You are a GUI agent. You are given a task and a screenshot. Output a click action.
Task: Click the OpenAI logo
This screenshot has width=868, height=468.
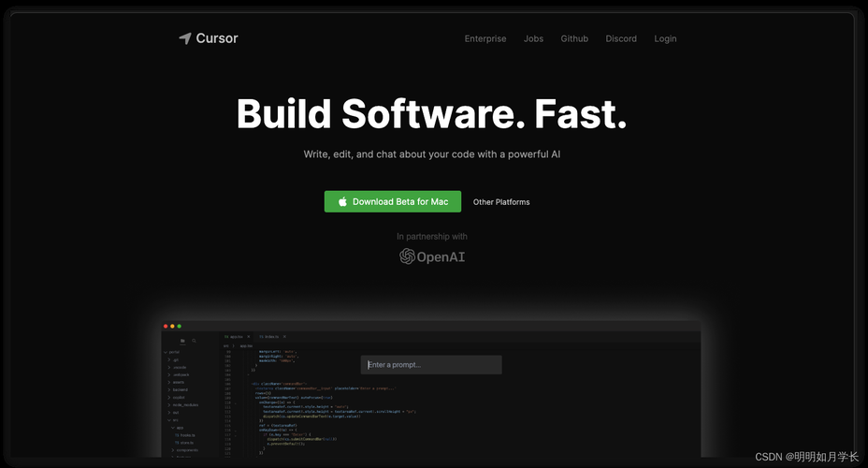[x=432, y=256]
